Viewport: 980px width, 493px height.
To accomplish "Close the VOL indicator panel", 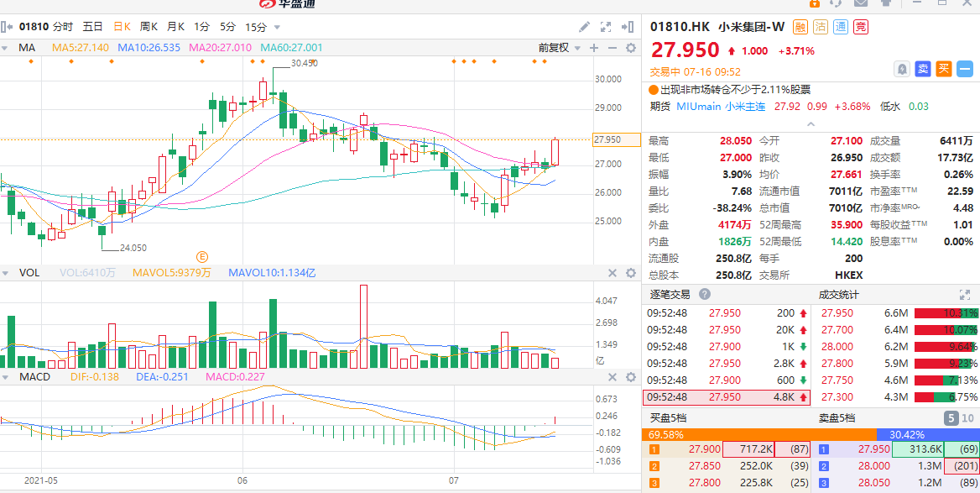I will pos(611,273).
